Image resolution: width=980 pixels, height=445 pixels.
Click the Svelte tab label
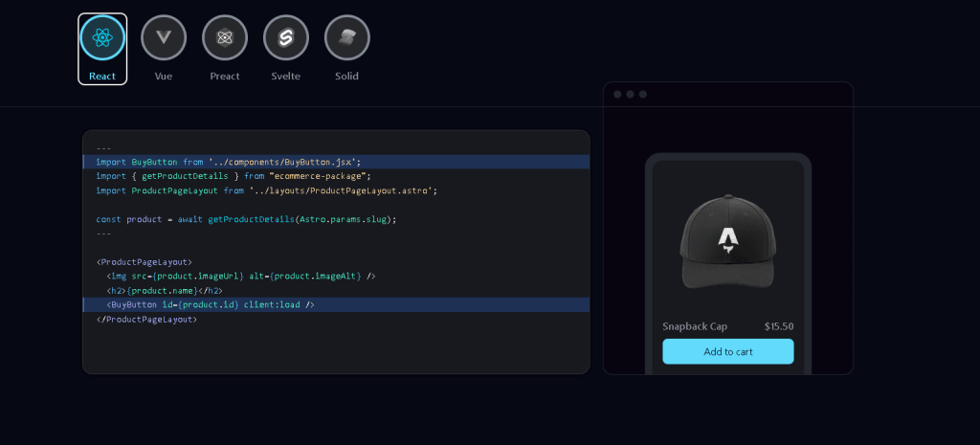[x=285, y=77]
